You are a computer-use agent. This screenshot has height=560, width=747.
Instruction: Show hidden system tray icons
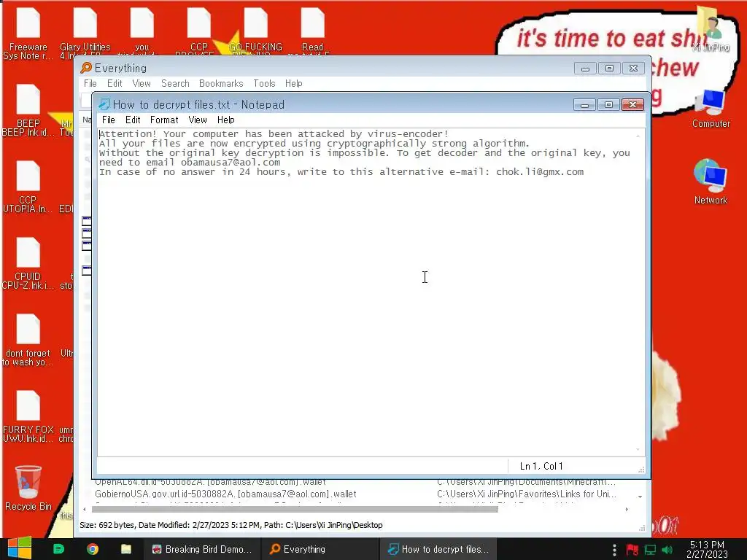click(614, 550)
